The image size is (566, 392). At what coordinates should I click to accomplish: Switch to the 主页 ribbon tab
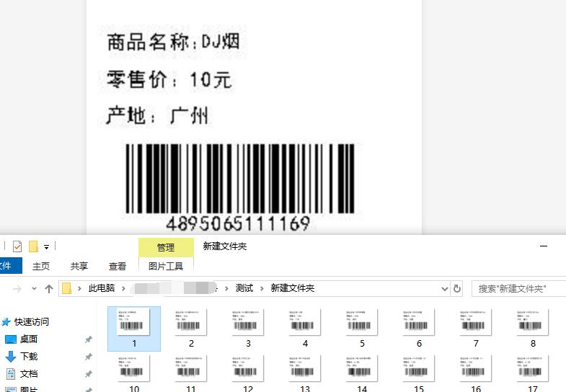click(x=41, y=266)
